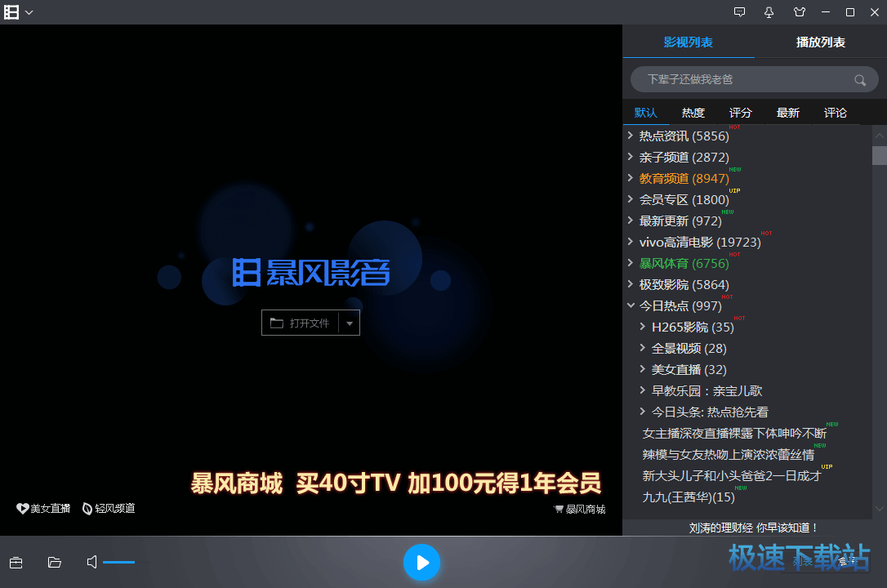This screenshot has width=887, height=588.
Task: Open the feedback message icon in title bar
Action: point(739,12)
